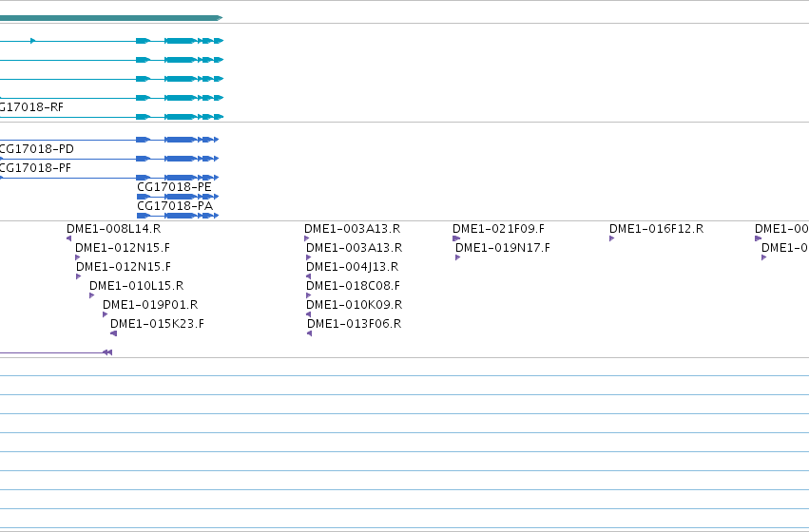Open the DME1-010K09.R label
Screen dimensions: 809x532
click(354, 305)
